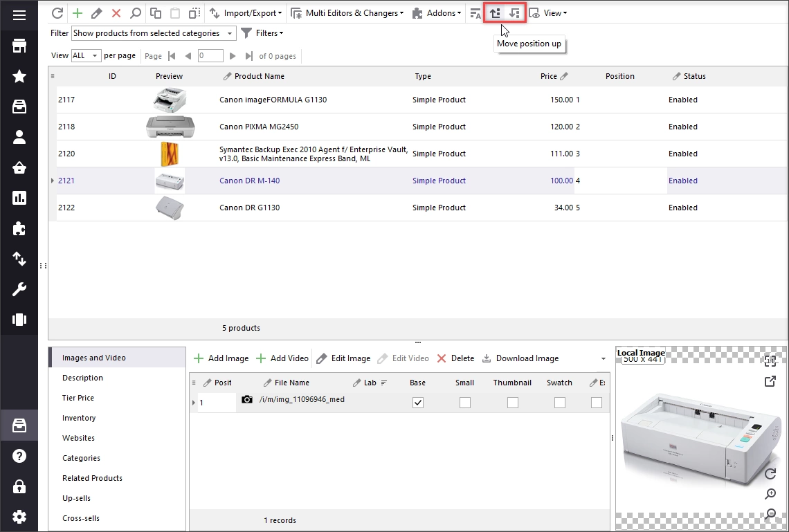This screenshot has height=532, width=789.
Task: Click the Add Video button
Action: (x=282, y=358)
